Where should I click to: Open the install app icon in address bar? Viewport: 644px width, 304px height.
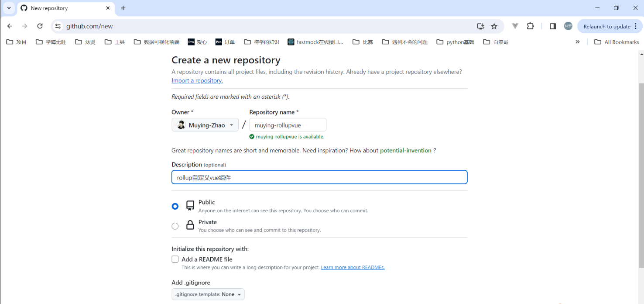pyautogui.click(x=480, y=26)
